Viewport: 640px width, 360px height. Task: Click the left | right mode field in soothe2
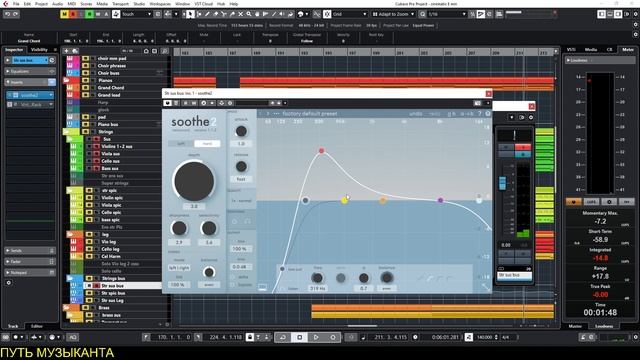179,268
